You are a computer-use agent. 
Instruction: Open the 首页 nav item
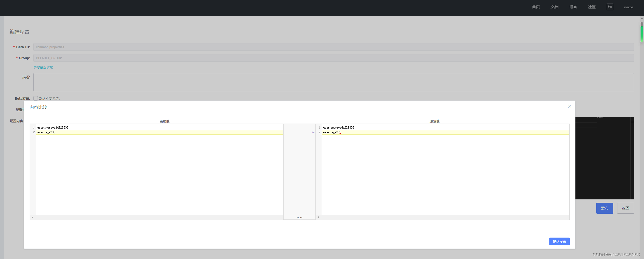point(536,7)
